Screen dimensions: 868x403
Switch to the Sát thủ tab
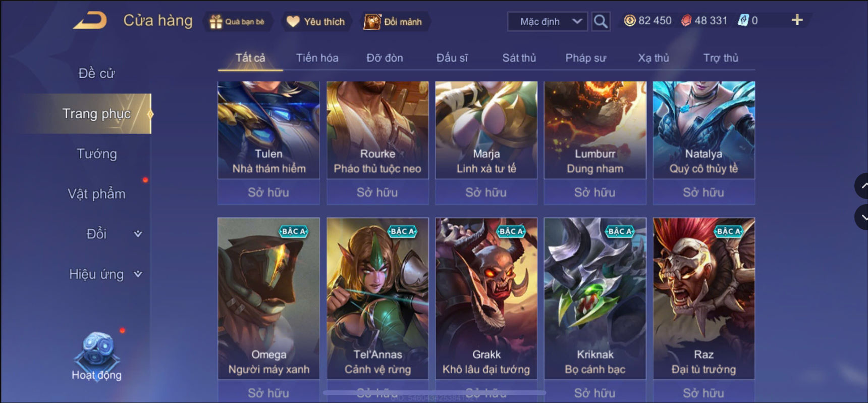pyautogui.click(x=519, y=58)
